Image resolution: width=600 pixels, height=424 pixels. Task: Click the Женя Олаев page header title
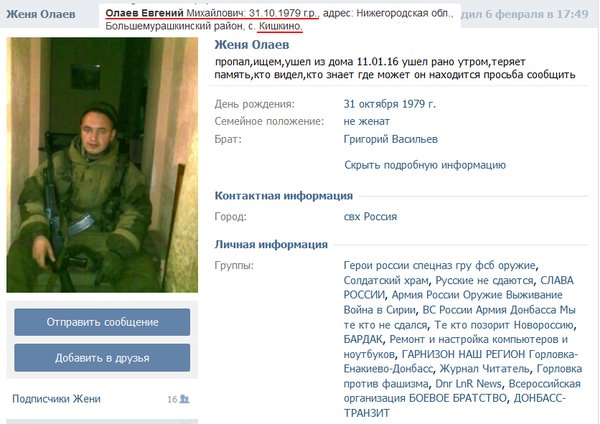click(41, 14)
